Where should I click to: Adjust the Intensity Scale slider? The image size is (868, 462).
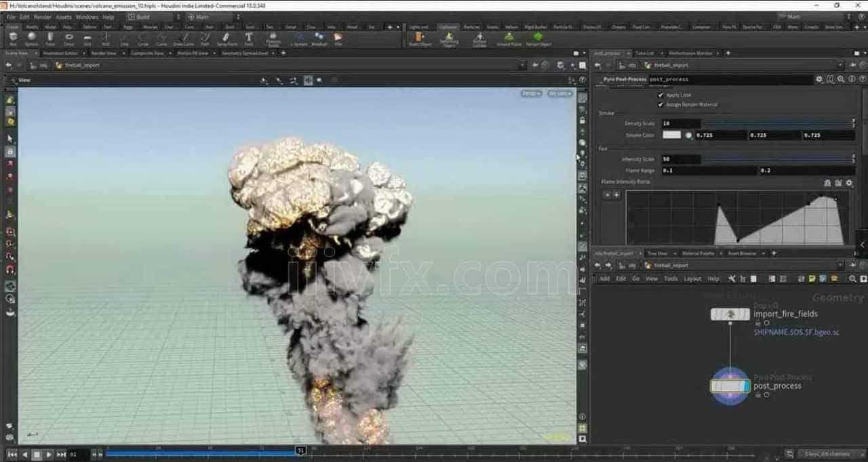pyautogui.click(x=778, y=159)
